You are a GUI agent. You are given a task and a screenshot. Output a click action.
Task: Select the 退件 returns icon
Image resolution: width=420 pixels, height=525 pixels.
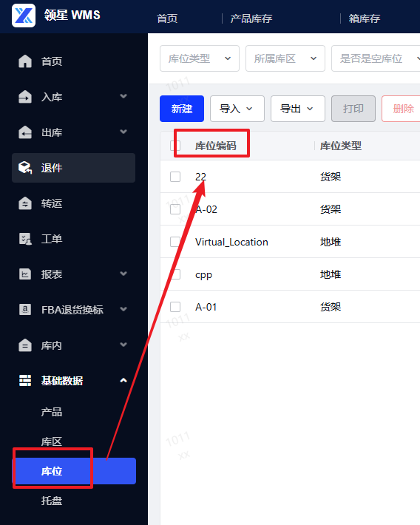(x=25, y=168)
